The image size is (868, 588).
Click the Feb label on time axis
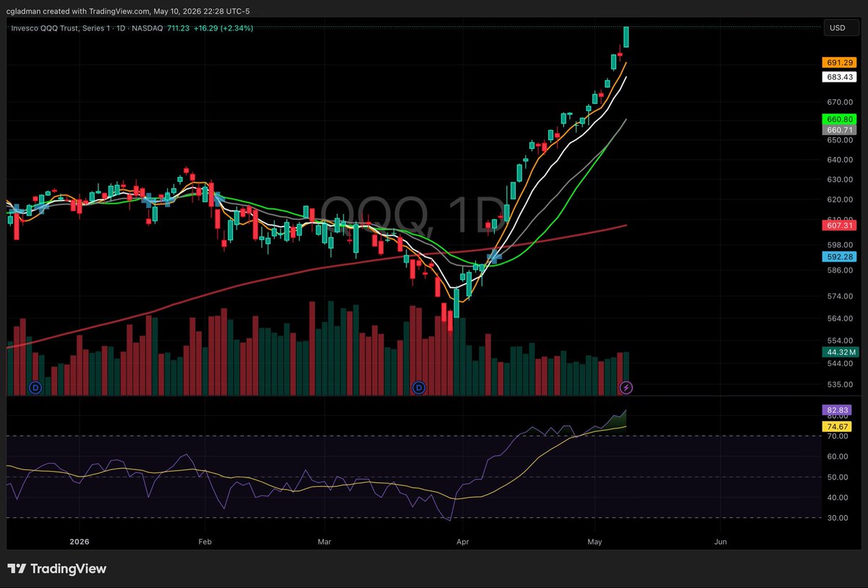click(205, 541)
